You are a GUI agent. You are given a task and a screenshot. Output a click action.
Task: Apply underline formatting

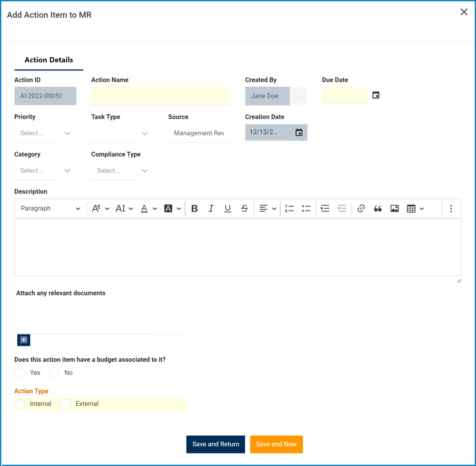(x=228, y=208)
